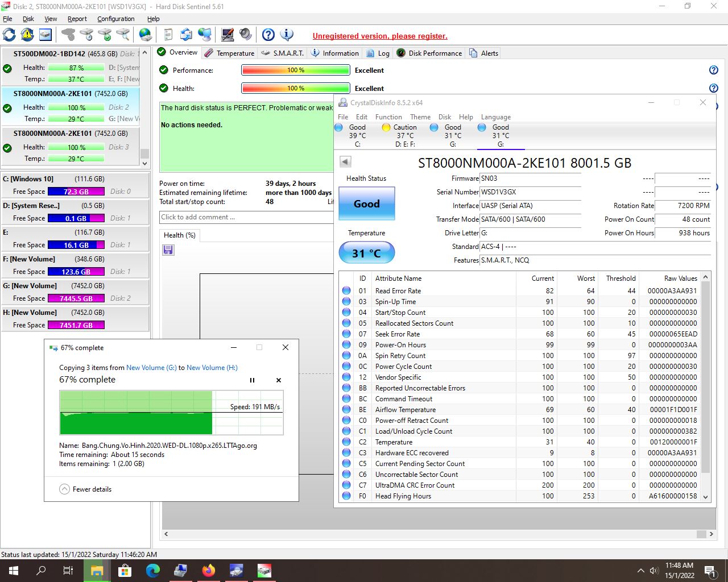Click the New Volume (H:) link in copy dialog

coord(212,368)
